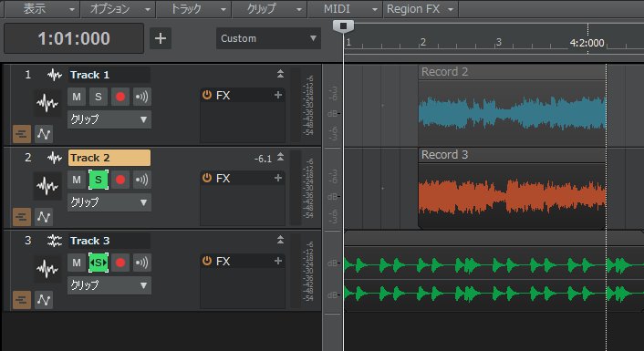The width and height of the screenshot is (644, 351).
Task: Mute Track 3
Action: tap(77, 263)
